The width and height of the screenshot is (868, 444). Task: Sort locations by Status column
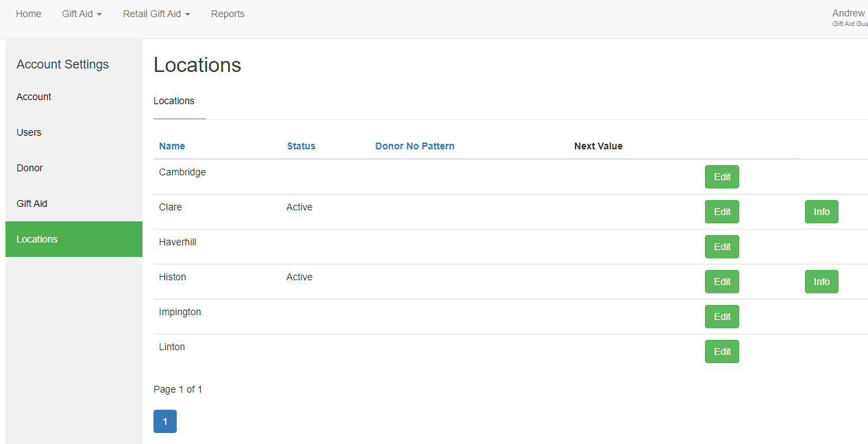(x=301, y=146)
